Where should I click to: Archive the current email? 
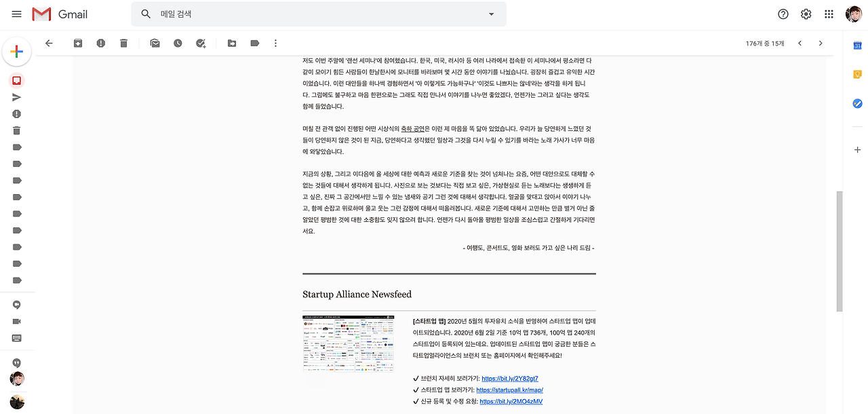click(77, 42)
